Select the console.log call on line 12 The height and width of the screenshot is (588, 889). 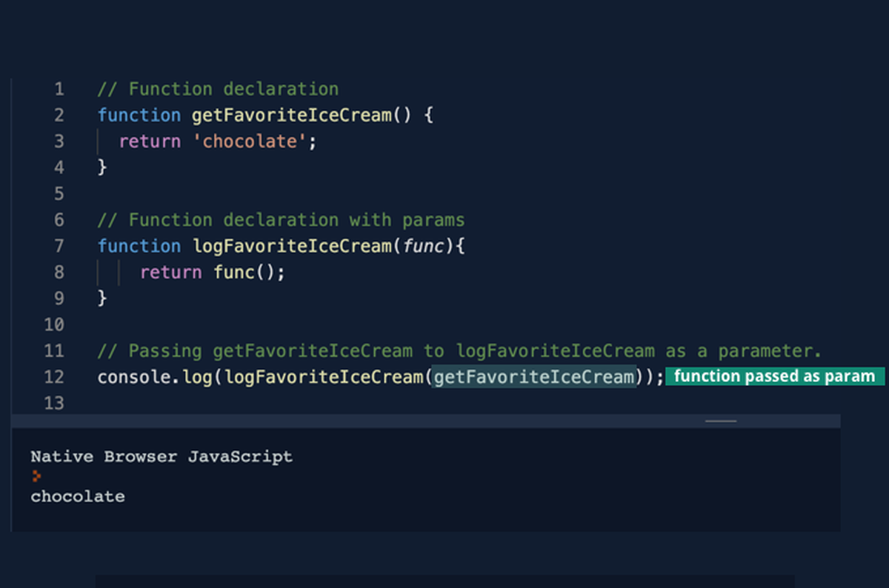[x=150, y=377]
